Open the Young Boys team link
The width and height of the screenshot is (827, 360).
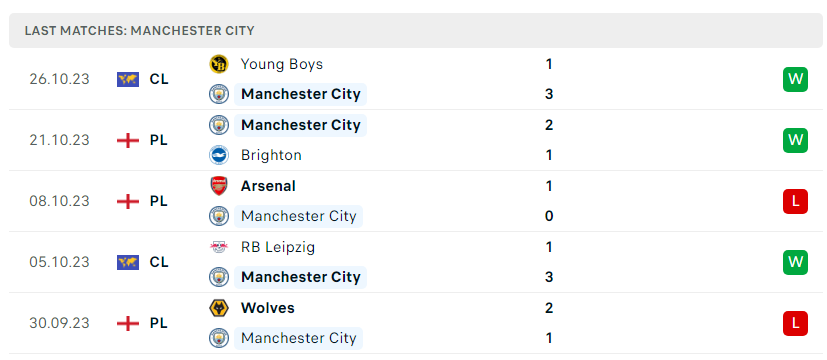point(282,64)
